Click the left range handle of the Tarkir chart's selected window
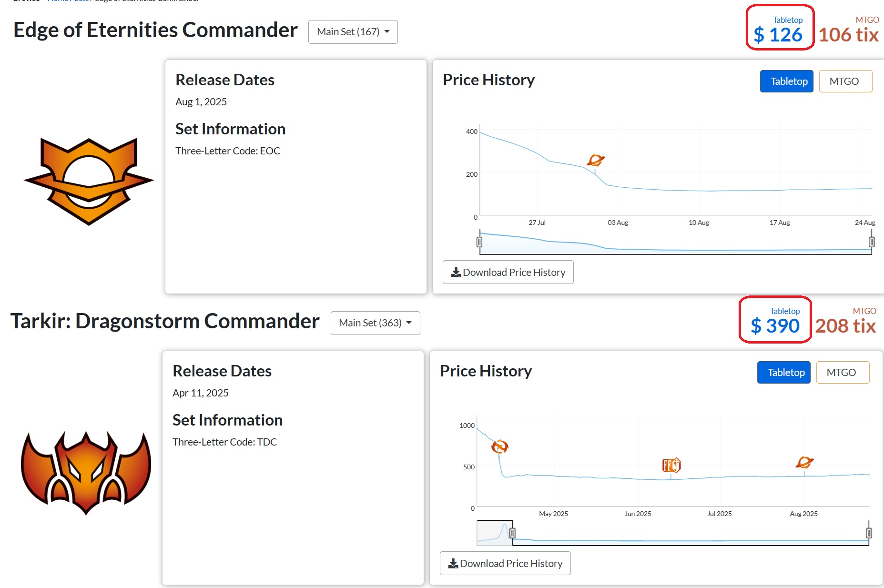The image size is (884, 588). (512, 533)
